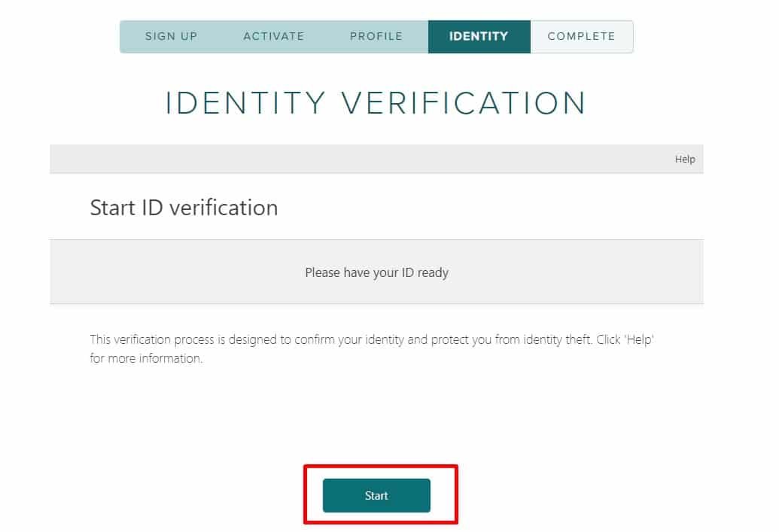Screen dimensions: 779x532
Task: Click the word VERIFICATION in the page title
Action: [x=464, y=103]
